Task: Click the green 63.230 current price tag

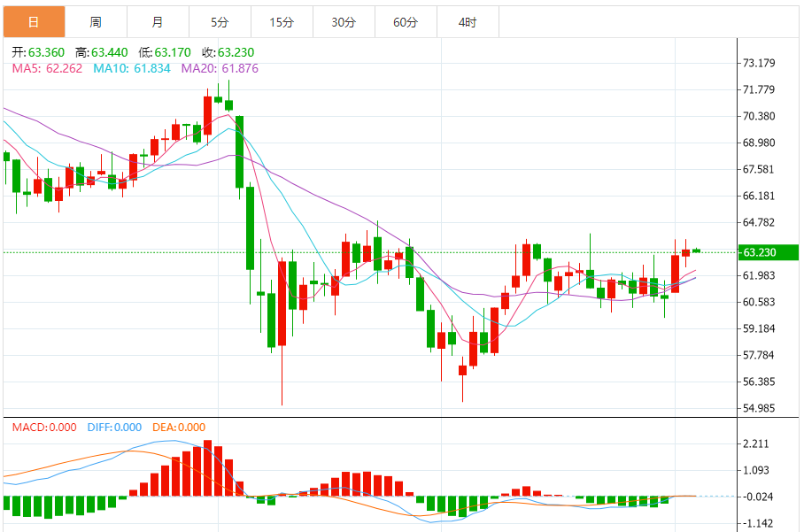Action: coord(768,252)
